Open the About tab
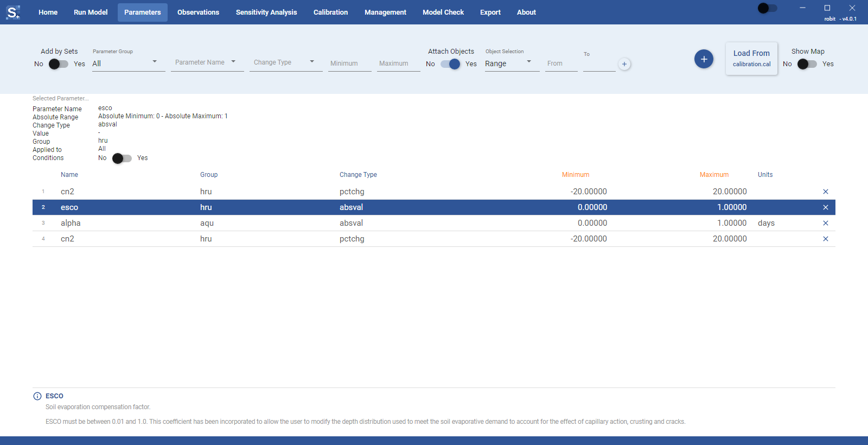Viewport: 868px width, 445px height. pos(526,12)
